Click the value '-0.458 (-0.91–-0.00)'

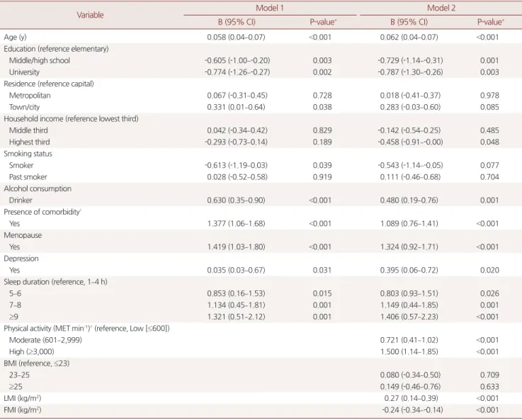coord(410,142)
